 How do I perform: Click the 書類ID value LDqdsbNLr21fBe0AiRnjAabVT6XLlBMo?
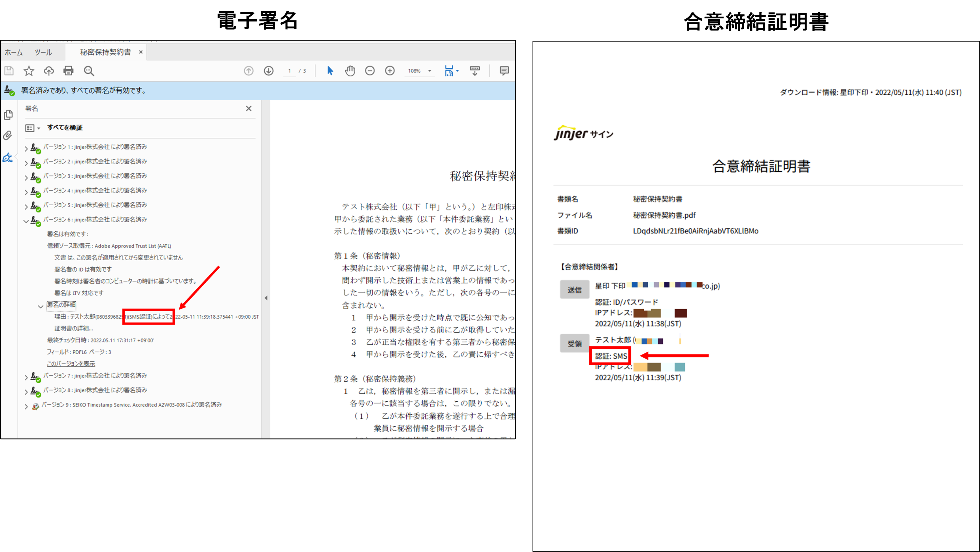pos(696,231)
